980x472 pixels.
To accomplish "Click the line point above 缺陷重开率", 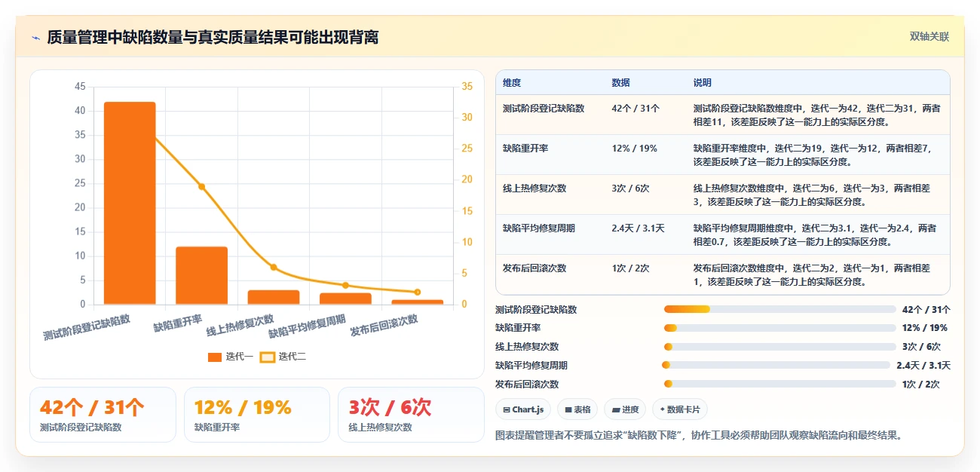I will pyautogui.click(x=202, y=186).
